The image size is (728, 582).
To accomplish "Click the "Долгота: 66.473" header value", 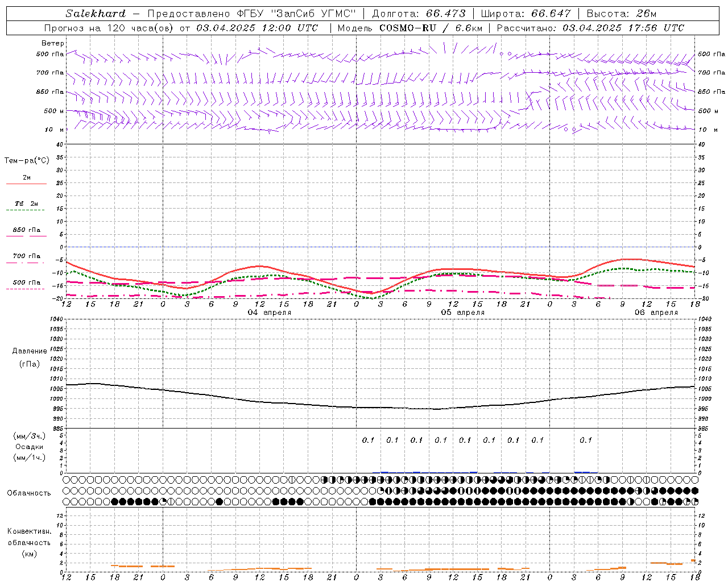I will [419, 14].
